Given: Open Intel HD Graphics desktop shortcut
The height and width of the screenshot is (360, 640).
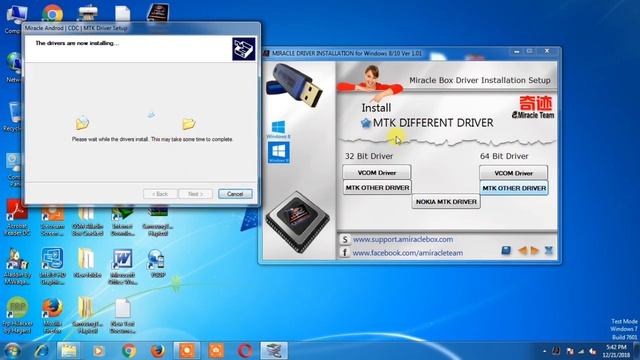Looking at the screenshot, I should coord(52,267).
